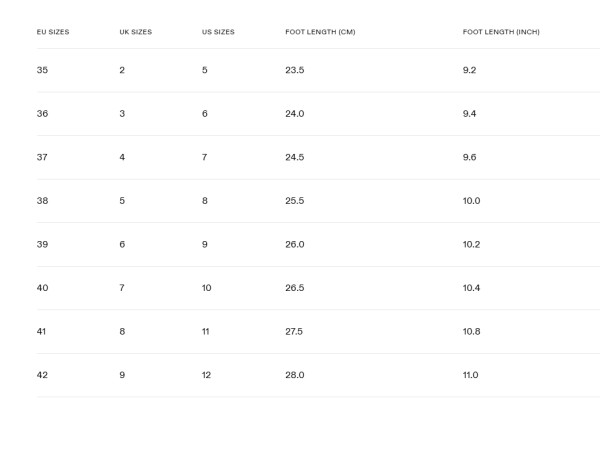Viewport: 600px width, 453px height.
Task: Select US size 10 cell
Action: pyautogui.click(x=207, y=288)
